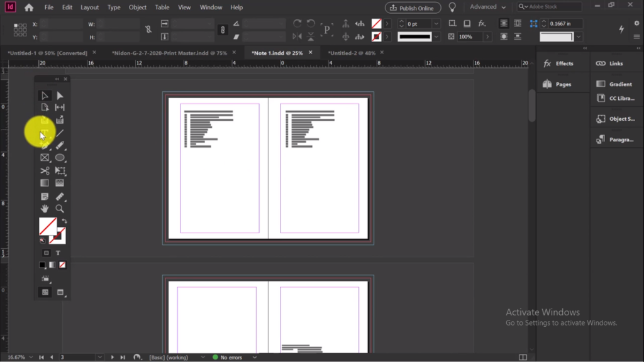Screen dimensions: 644x362
Task: Open the preflight No errors dropdown
Action: pyautogui.click(x=255, y=358)
